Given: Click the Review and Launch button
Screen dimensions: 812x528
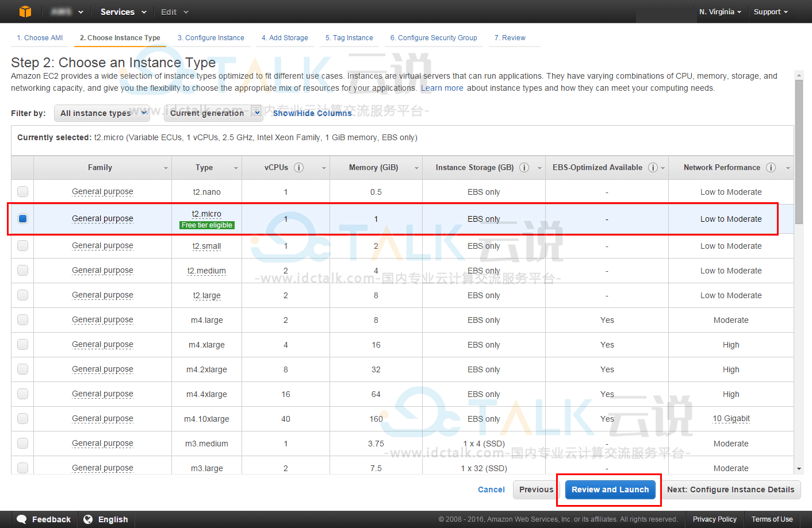Looking at the screenshot, I should pos(610,490).
